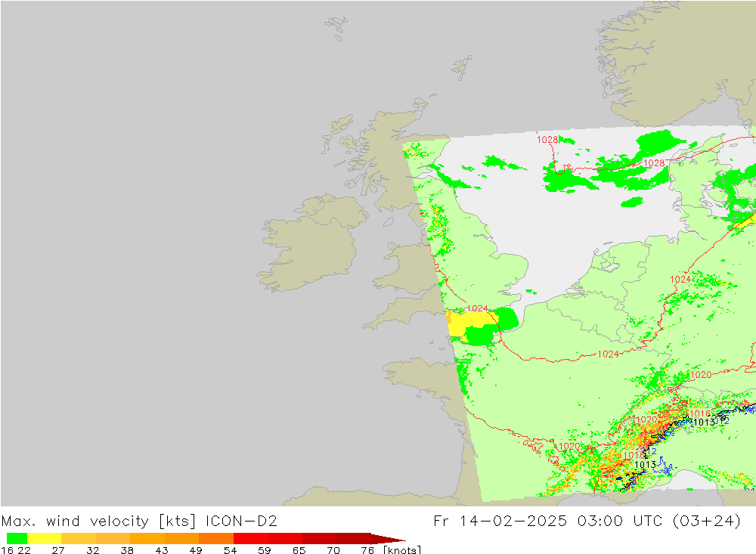Click the orange legend swatch between 49 and 54
This screenshot has height=554, width=756.
[x=216, y=538]
